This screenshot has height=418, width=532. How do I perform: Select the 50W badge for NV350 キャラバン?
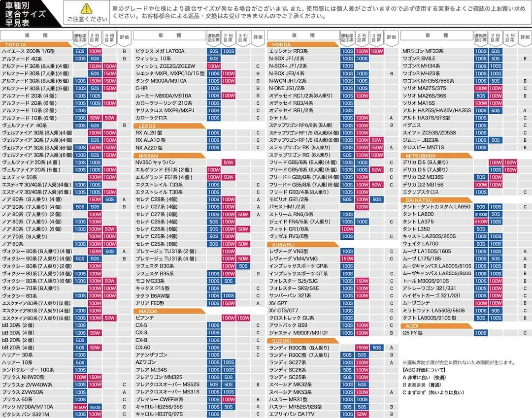(x=228, y=162)
